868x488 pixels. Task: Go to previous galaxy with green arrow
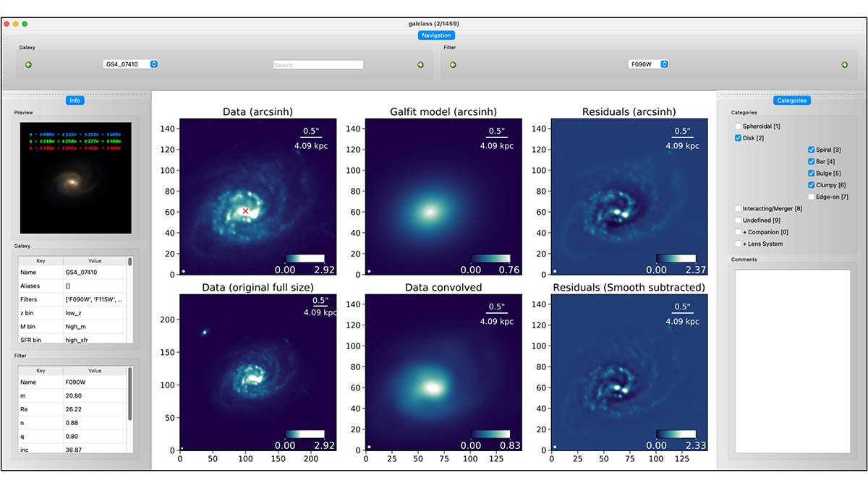click(28, 64)
